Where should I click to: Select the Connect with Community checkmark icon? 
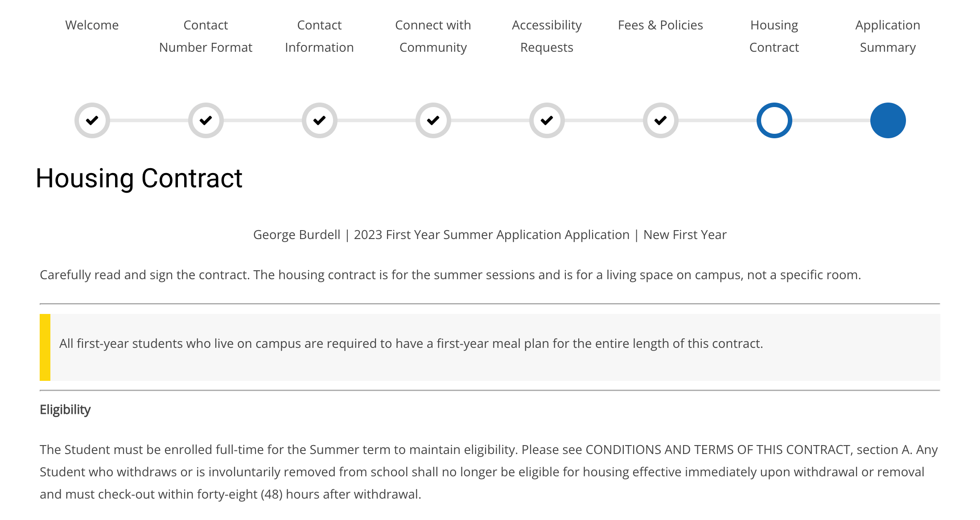pyautogui.click(x=433, y=120)
